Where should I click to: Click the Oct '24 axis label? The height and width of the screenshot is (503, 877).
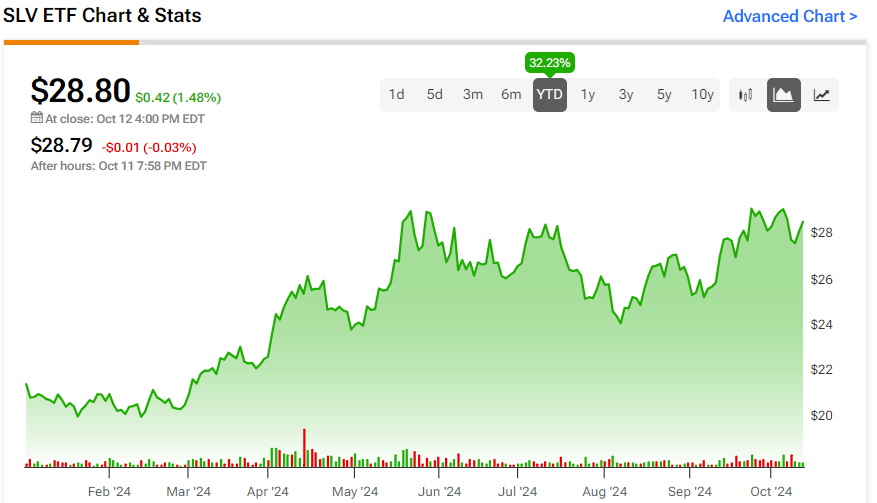click(771, 492)
